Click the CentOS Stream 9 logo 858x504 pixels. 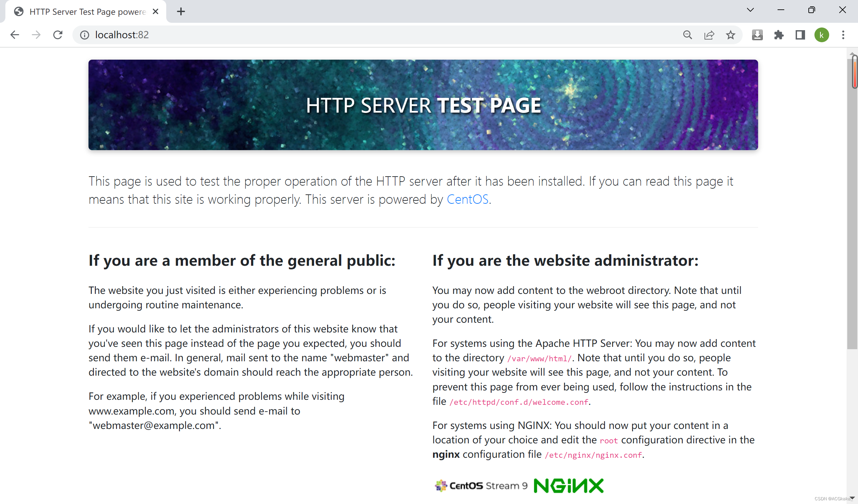click(481, 486)
